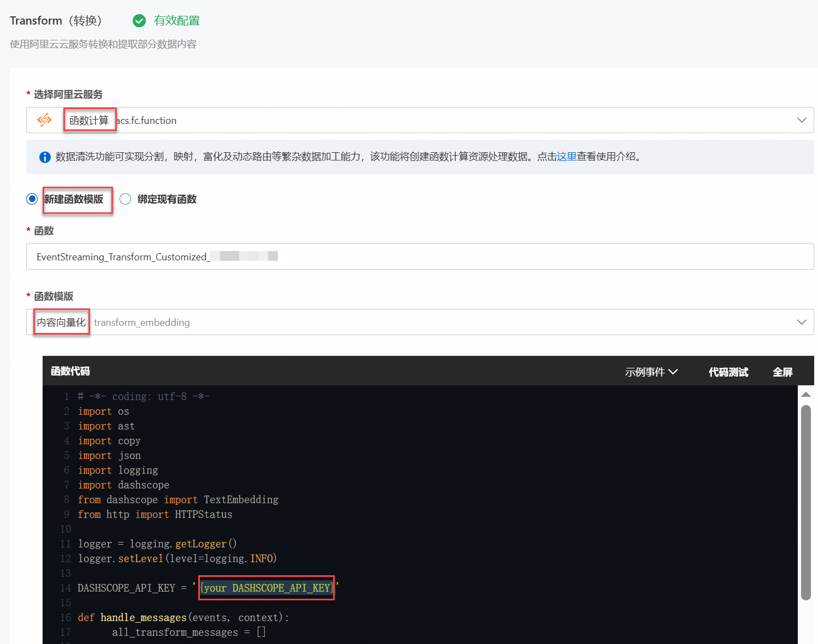
Task: Click scrollbar up arrow in code editor
Action: (x=806, y=394)
